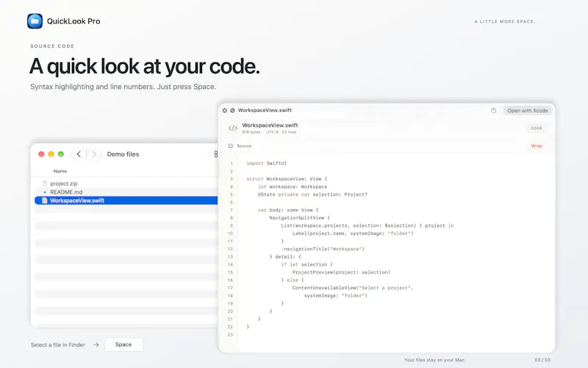
Task: Click the Share icon in the preview window
Action: click(x=493, y=110)
